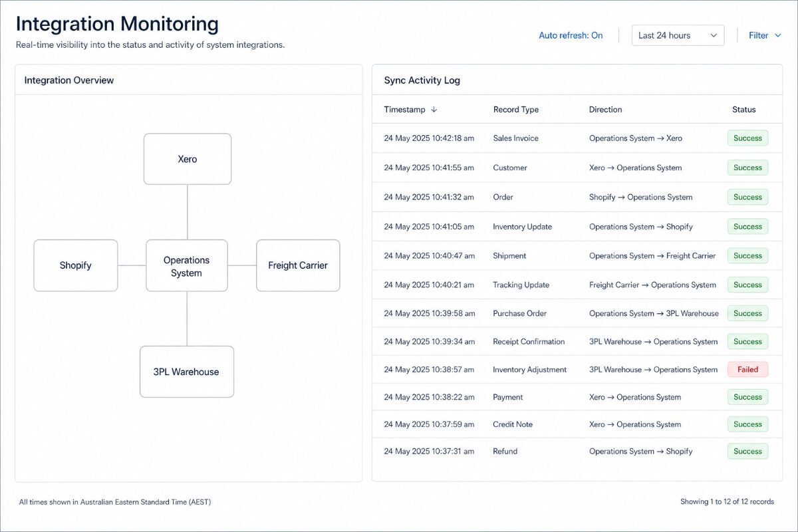Viewport: 798px width, 532px height.
Task: Click Success badge in Credit Note row
Action: pos(747,424)
